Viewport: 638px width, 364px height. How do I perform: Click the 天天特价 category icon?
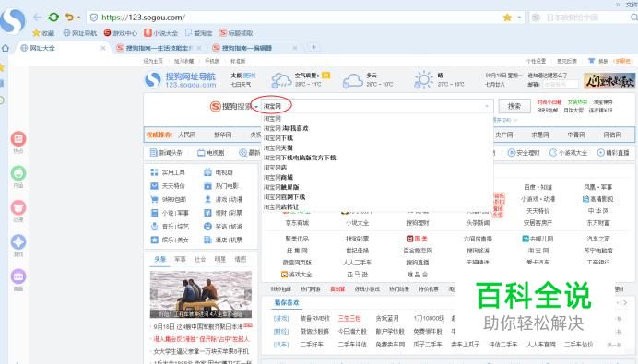[x=154, y=186]
